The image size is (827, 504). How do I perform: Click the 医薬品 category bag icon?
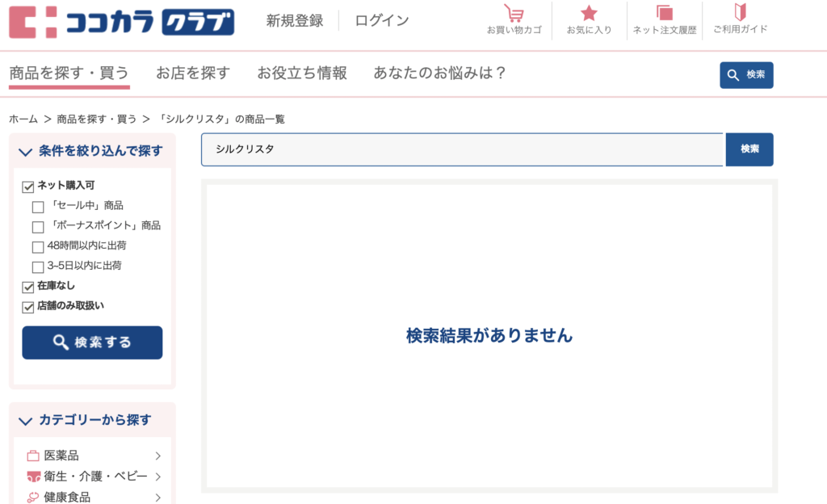pyautogui.click(x=32, y=456)
